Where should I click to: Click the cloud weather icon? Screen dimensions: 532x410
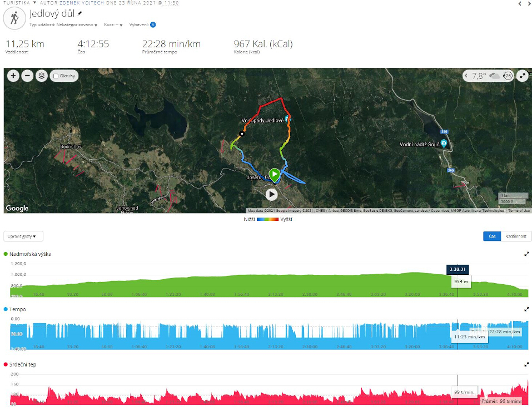494,75
